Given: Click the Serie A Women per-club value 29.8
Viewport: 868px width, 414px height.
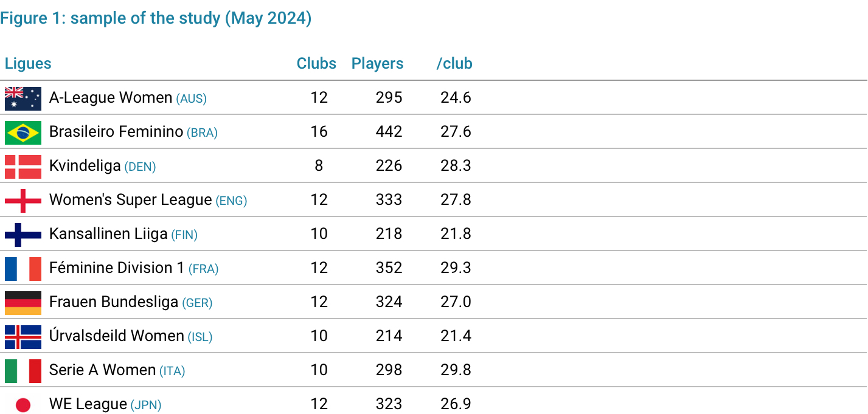Looking at the screenshot, I should point(456,370).
